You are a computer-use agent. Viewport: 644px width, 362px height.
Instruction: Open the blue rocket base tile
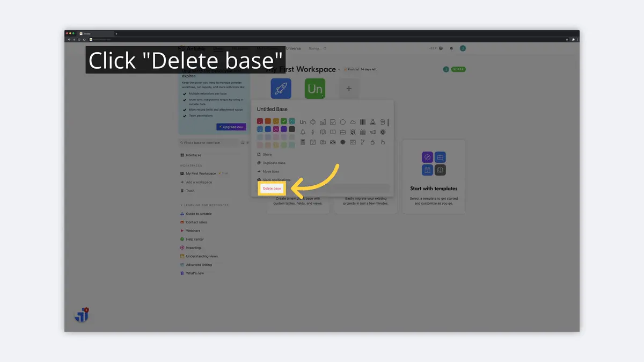point(281,89)
